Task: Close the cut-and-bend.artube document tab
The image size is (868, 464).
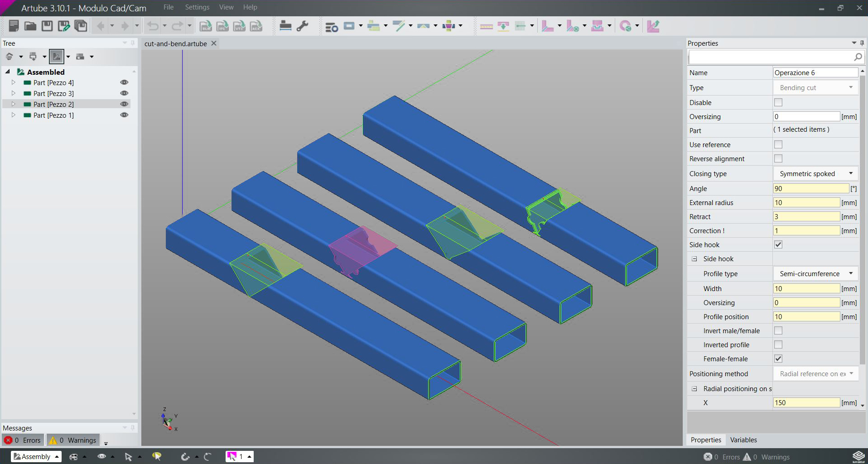Action: [x=214, y=43]
